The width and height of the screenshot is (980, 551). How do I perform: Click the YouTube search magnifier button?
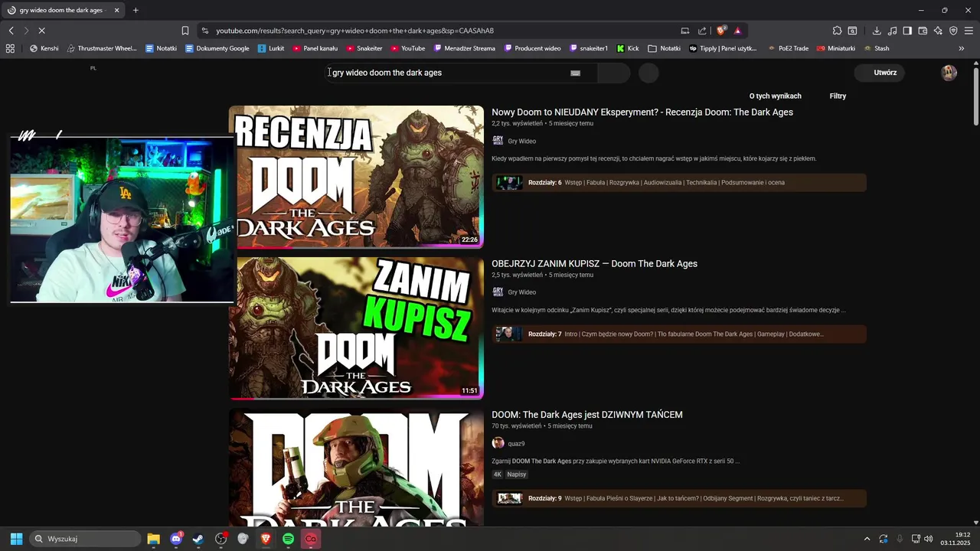pos(613,73)
